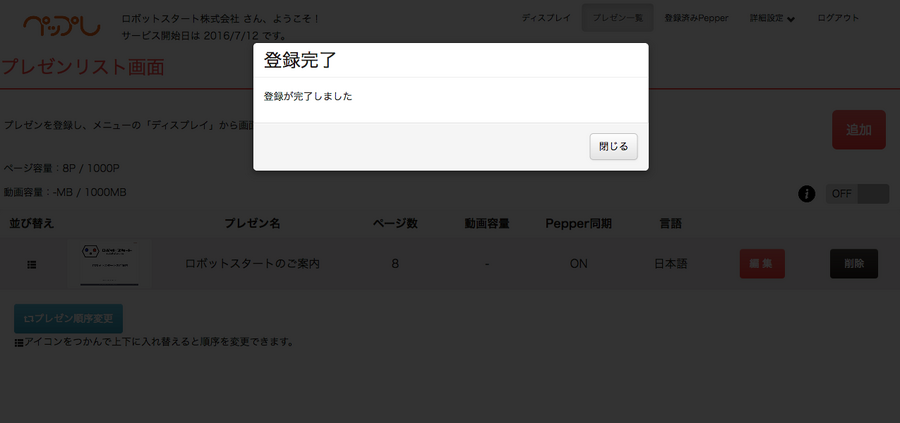Open the presentation thumbnail image
Viewport: 900px width, 423px height.
[109, 263]
